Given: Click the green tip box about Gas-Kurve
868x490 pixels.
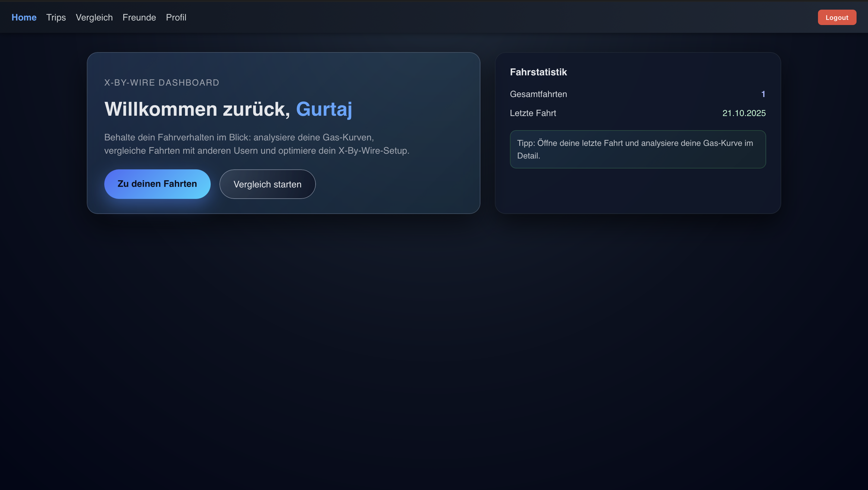Looking at the screenshot, I should 638,149.
